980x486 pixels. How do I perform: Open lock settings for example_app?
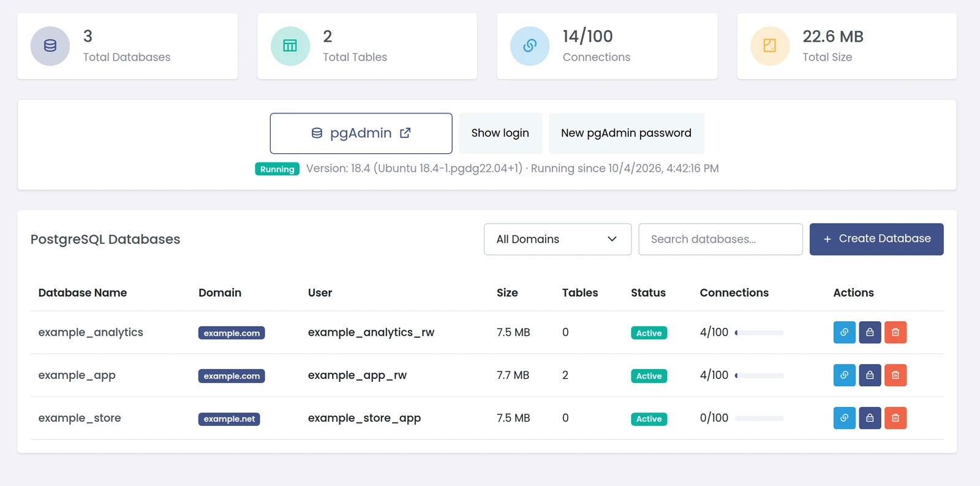pyautogui.click(x=870, y=375)
